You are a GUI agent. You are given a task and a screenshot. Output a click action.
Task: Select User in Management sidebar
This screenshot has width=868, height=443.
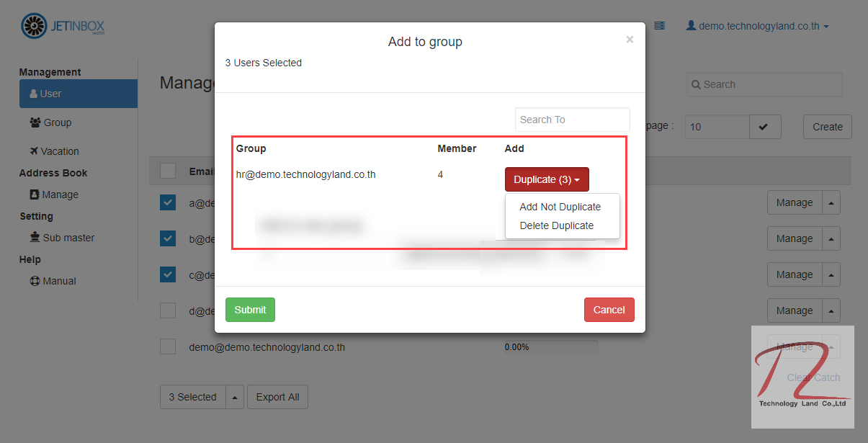click(79, 94)
